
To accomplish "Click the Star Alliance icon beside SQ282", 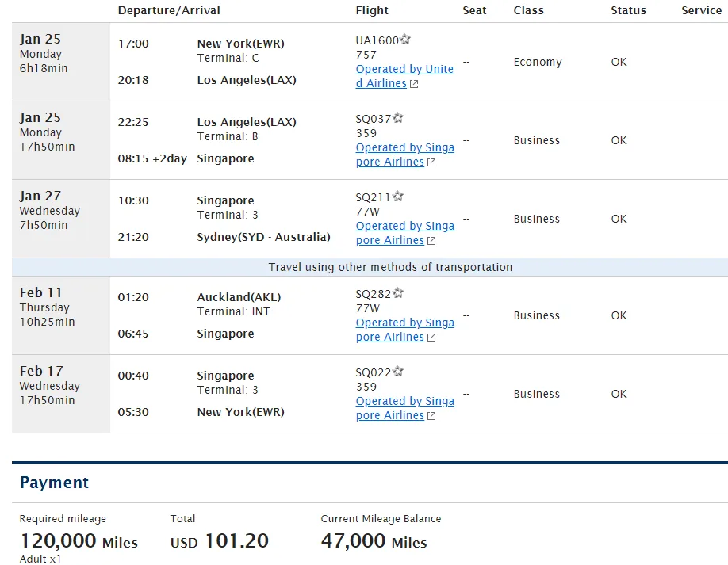I will tap(398, 293).
